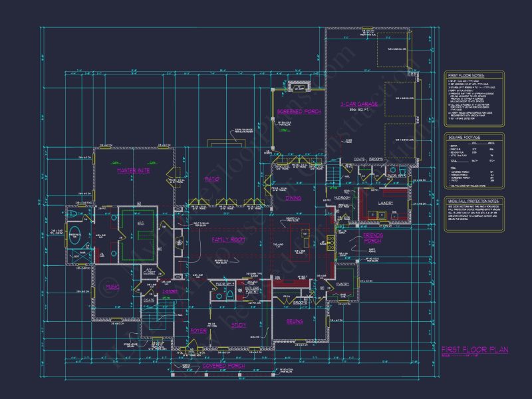Select the PATIO label
The width and height of the screenshot is (532, 399).
click(211, 179)
